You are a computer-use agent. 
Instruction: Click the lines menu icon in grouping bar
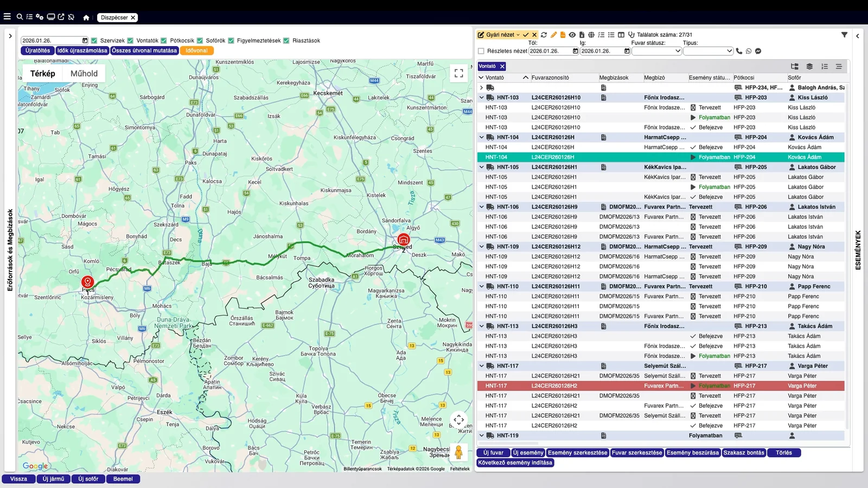click(839, 66)
